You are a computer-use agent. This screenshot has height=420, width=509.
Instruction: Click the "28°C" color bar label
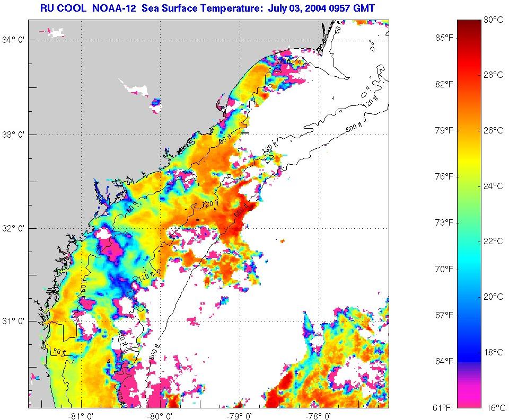coord(493,75)
